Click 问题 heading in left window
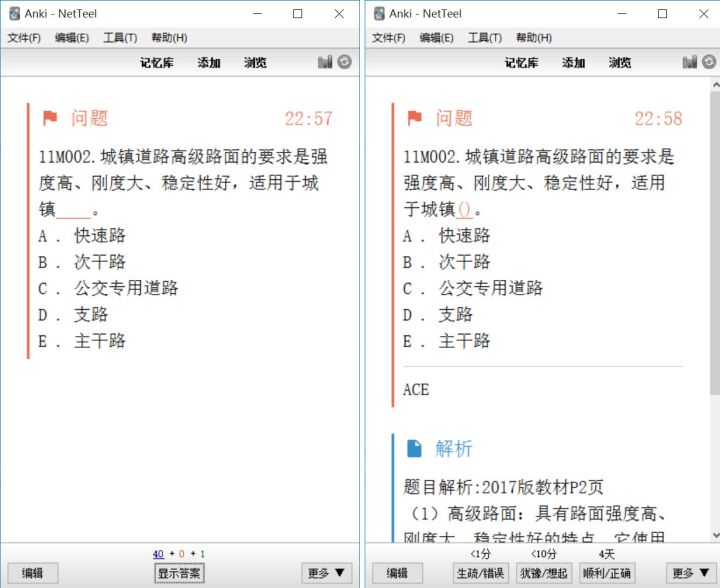Image resolution: width=720 pixels, height=588 pixels. [89, 118]
